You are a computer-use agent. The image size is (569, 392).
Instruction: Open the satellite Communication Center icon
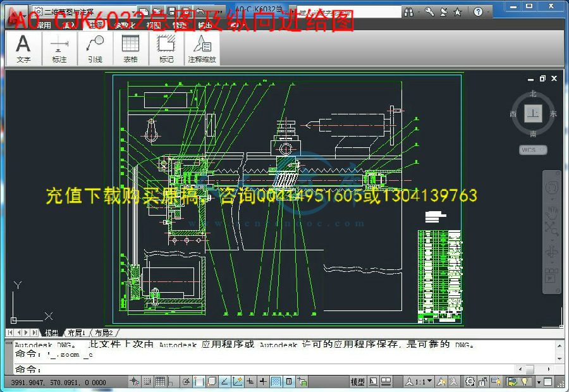pos(443,12)
